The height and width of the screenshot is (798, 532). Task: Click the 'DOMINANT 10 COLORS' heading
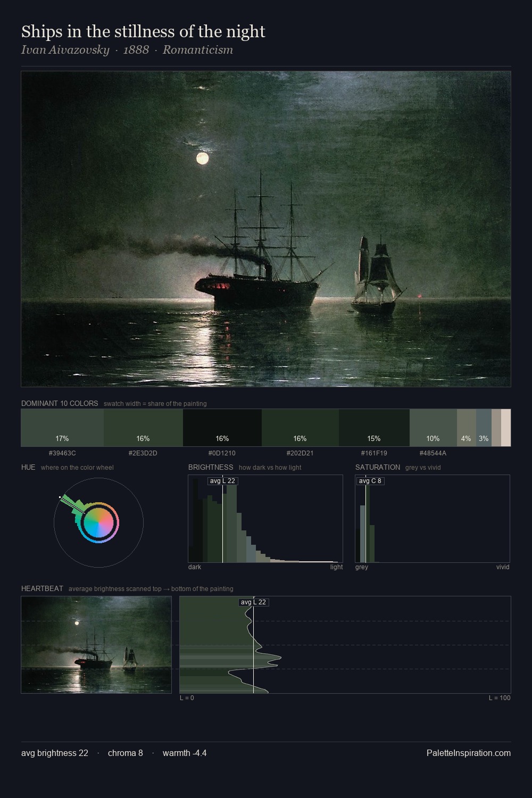pyautogui.click(x=60, y=404)
